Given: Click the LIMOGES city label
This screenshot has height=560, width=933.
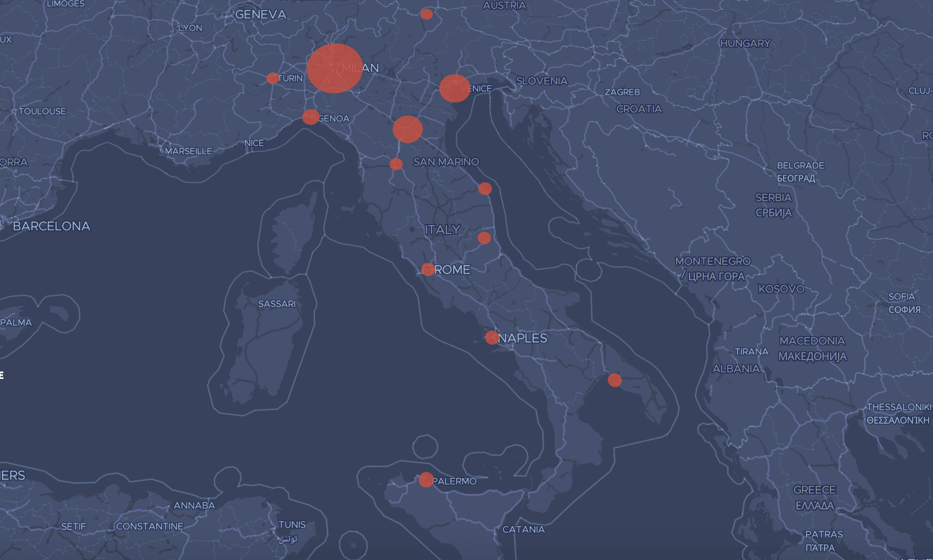Looking at the screenshot, I should tap(65, 4).
